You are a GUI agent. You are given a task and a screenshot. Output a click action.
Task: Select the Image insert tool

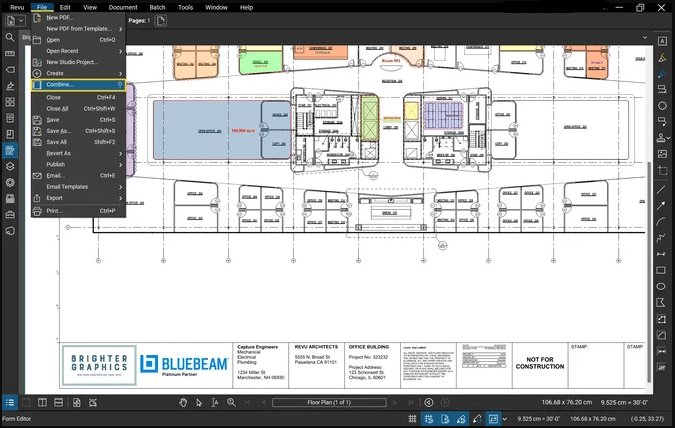click(x=662, y=154)
